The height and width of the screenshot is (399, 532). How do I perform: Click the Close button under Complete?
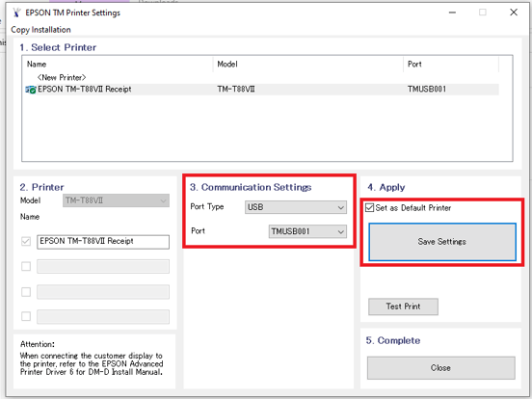click(441, 368)
